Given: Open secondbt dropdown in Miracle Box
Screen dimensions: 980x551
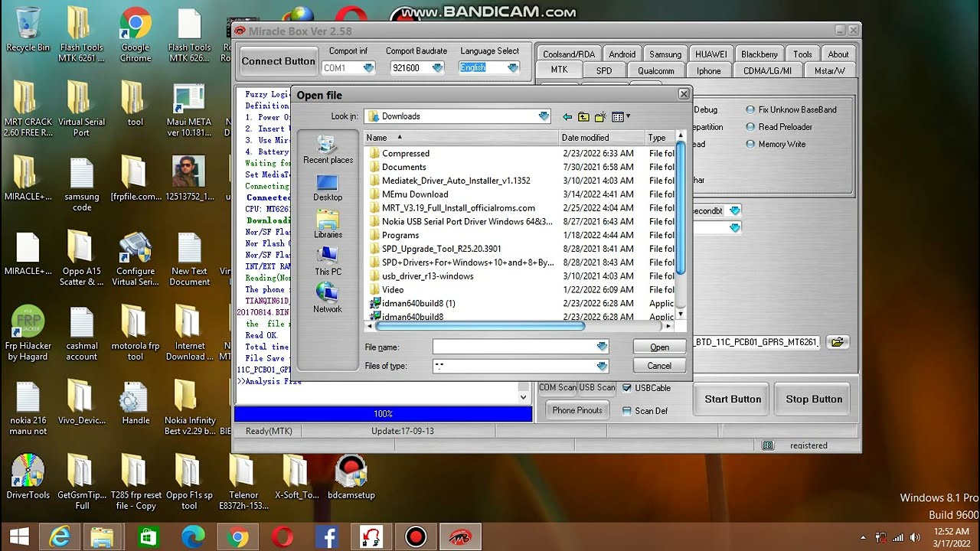Looking at the screenshot, I should (x=735, y=210).
